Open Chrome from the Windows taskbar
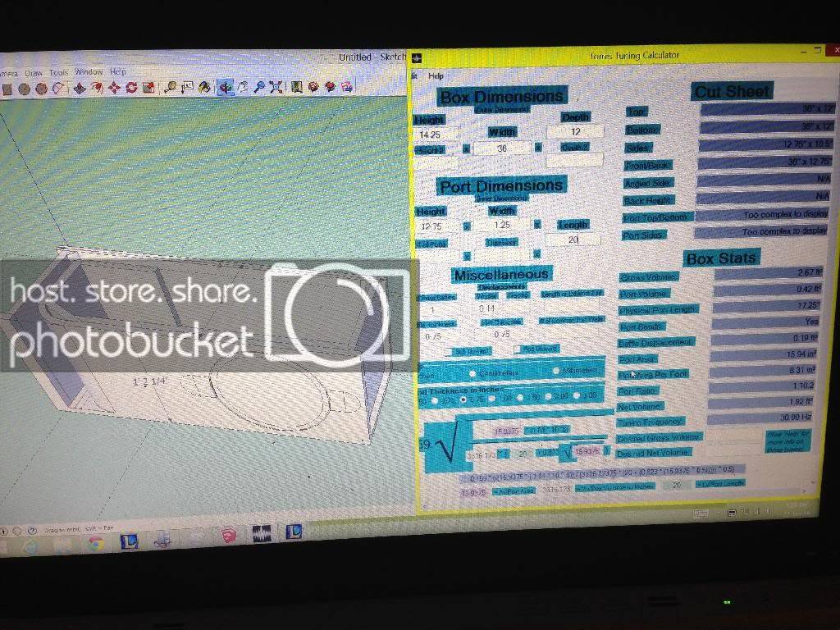840x630 pixels. point(96,543)
